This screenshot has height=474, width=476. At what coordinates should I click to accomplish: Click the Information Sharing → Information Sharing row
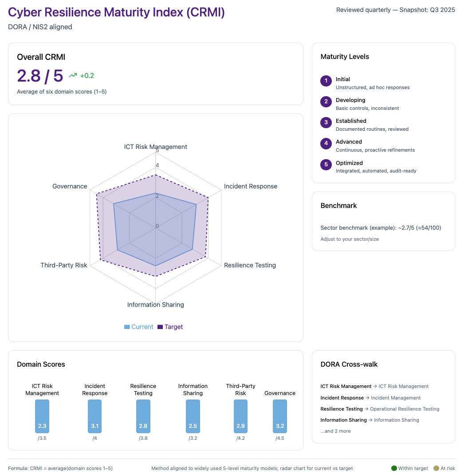(370, 420)
